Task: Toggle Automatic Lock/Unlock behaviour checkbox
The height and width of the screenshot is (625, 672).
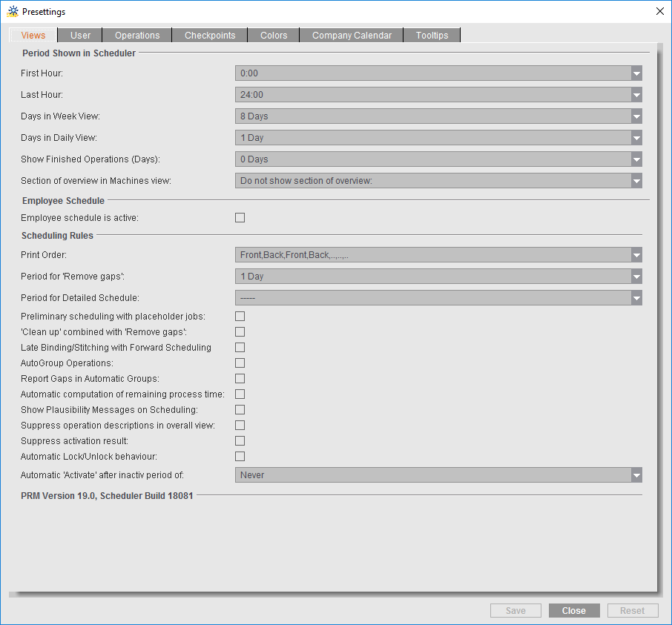Action: pyautogui.click(x=240, y=456)
